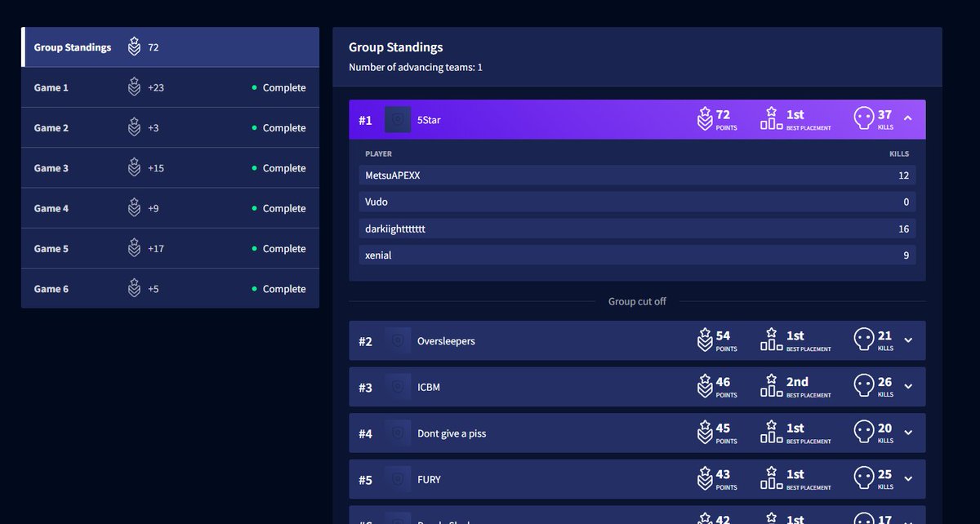
Task: Click the ICBM team name
Action: (x=429, y=387)
